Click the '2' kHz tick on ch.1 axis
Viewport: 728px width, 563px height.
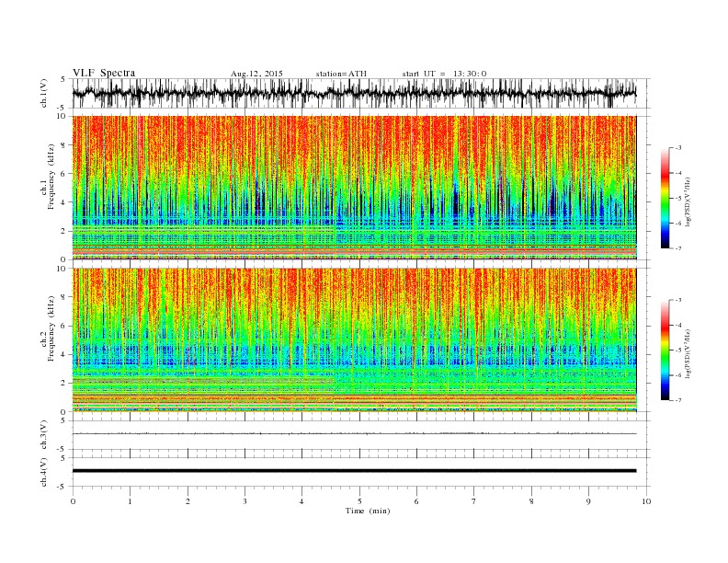64,231
